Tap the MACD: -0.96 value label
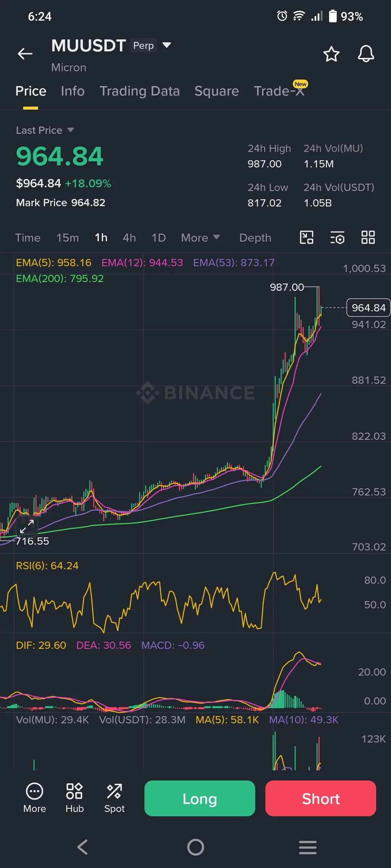 click(x=173, y=645)
